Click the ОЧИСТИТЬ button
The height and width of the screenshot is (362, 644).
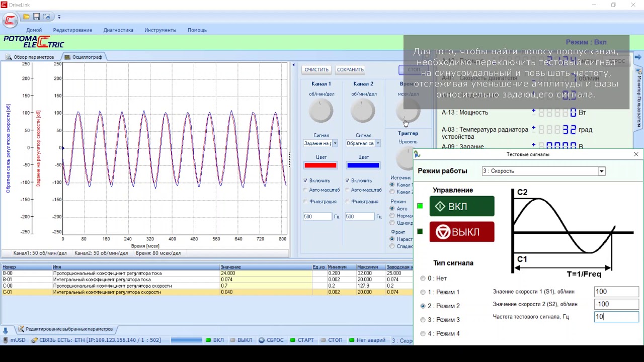316,70
